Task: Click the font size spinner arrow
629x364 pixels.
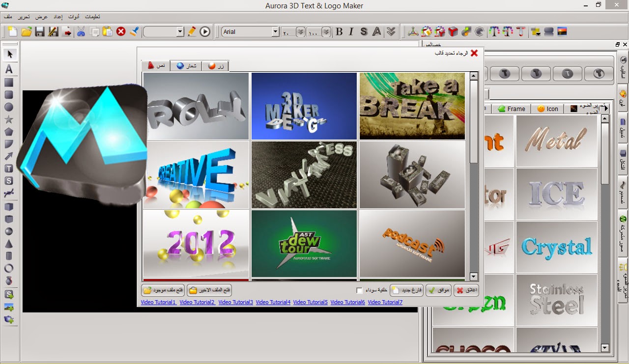Action: [x=301, y=32]
